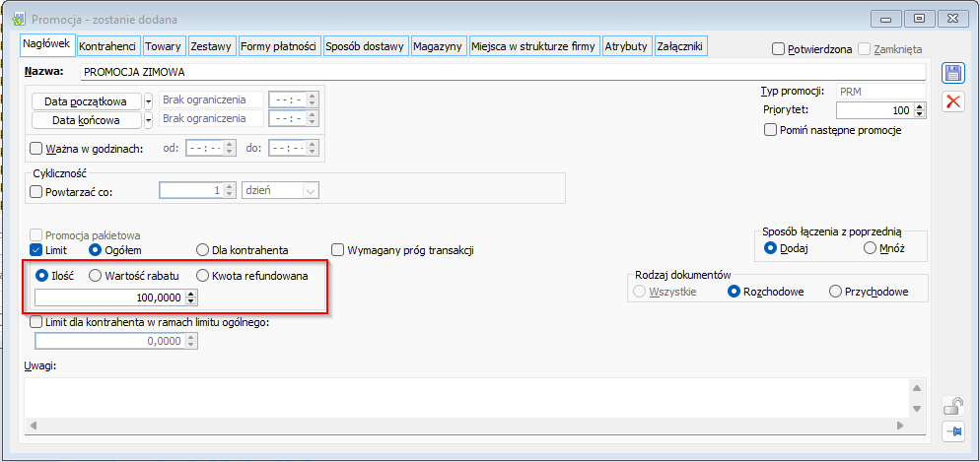Choose Wartość rabatu radio option

95,275
